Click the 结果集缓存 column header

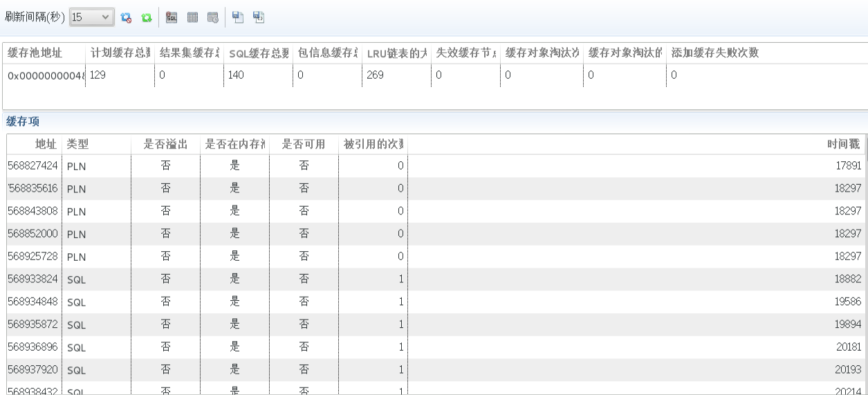click(189, 54)
